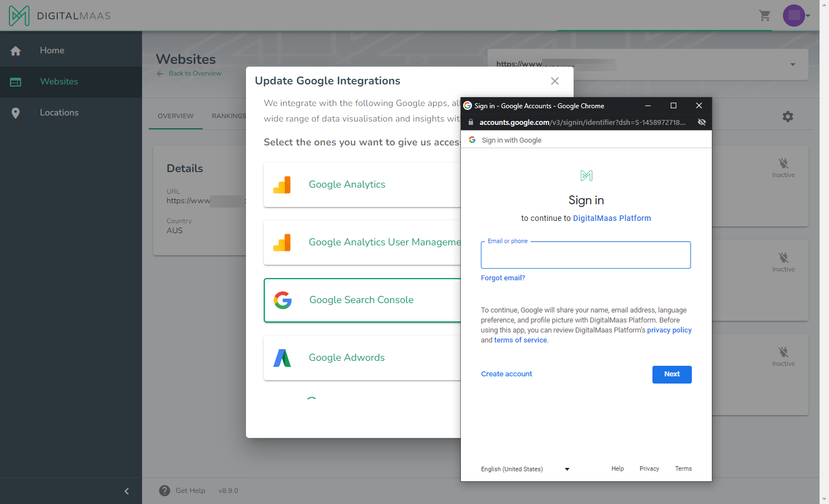Open Help in the sign-in footer
The image size is (829, 504).
617,469
